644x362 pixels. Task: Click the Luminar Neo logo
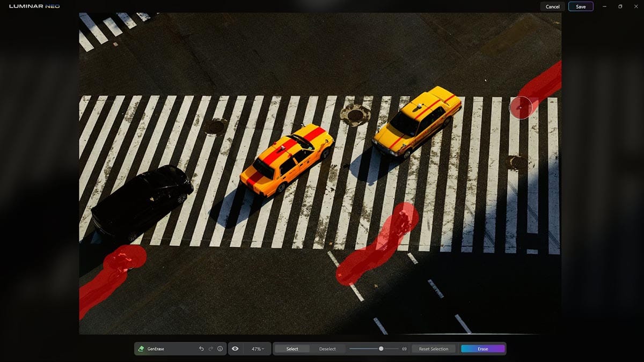tap(34, 6)
